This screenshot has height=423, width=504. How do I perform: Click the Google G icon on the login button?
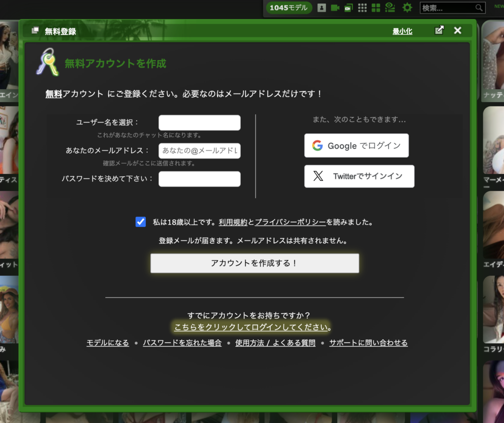pyautogui.click(x=317, y=145)
